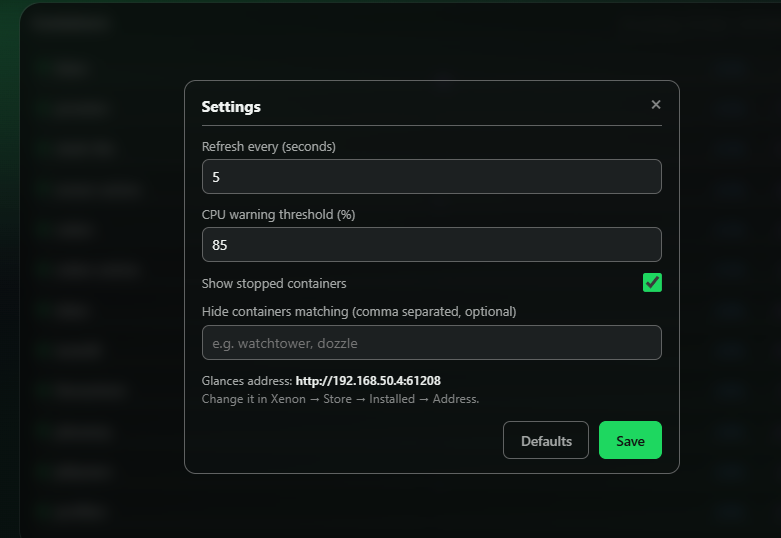Click the CPU warning threshold input field
Viewport: 781px width, 538px height.
[432, 245]
